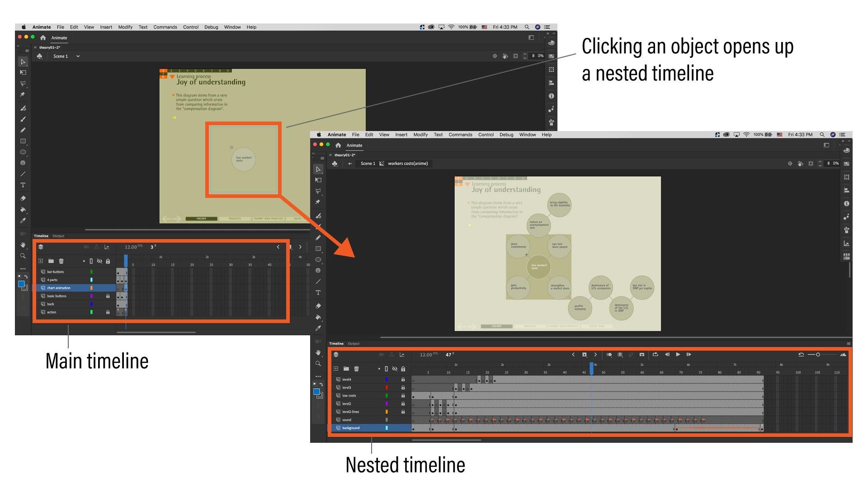Select the PolyStar tool in the front window

point(318,270)
